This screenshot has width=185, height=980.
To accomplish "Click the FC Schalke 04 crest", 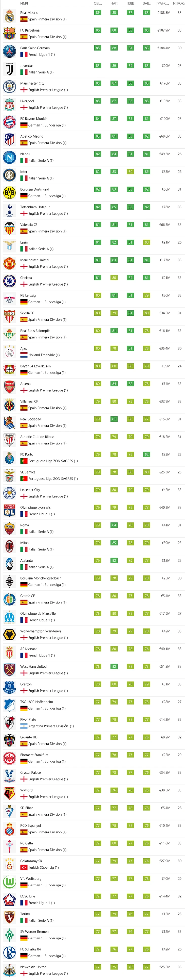I will (9, 952).
